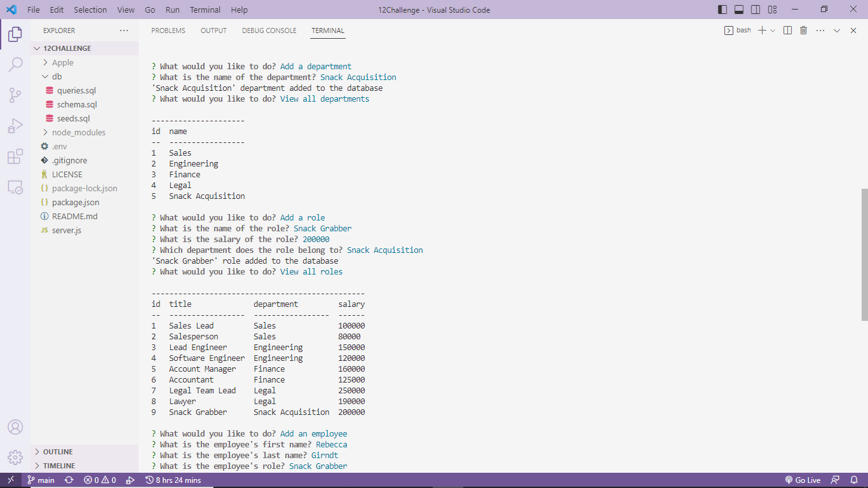
Task: Open the Source Control view
Action: tap(15, 95)
